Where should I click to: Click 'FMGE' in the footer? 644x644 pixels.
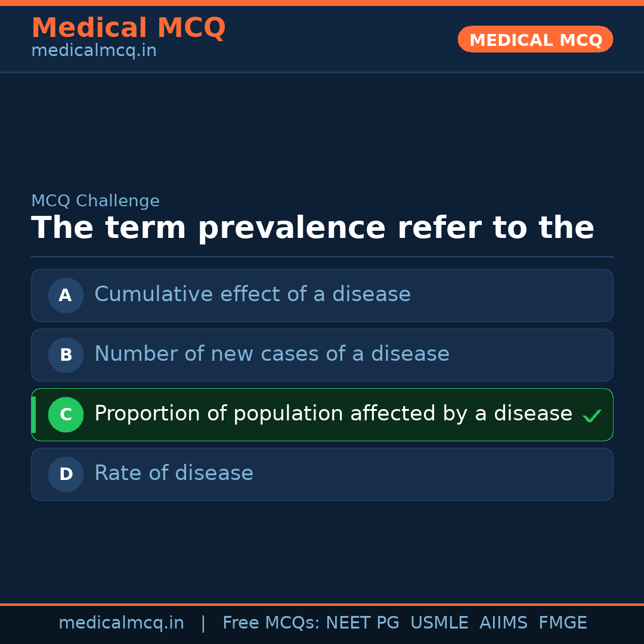click(562, 623)
